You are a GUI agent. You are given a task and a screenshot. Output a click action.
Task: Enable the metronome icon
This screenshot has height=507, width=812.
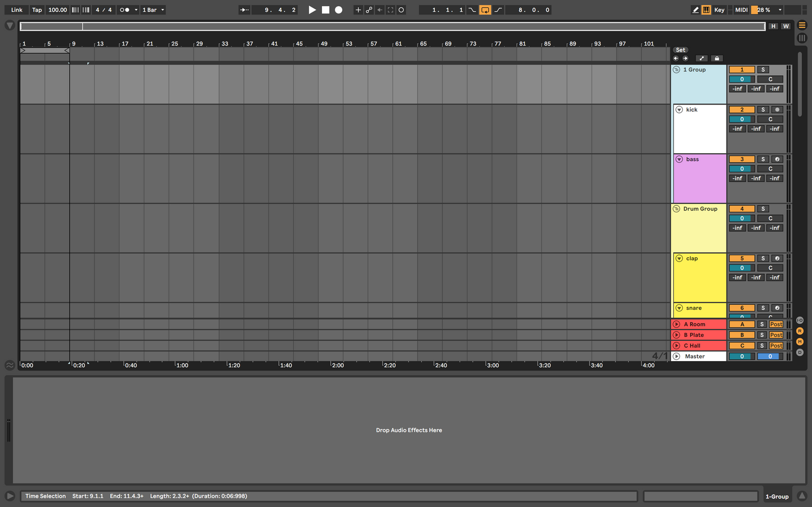[125, 10]
